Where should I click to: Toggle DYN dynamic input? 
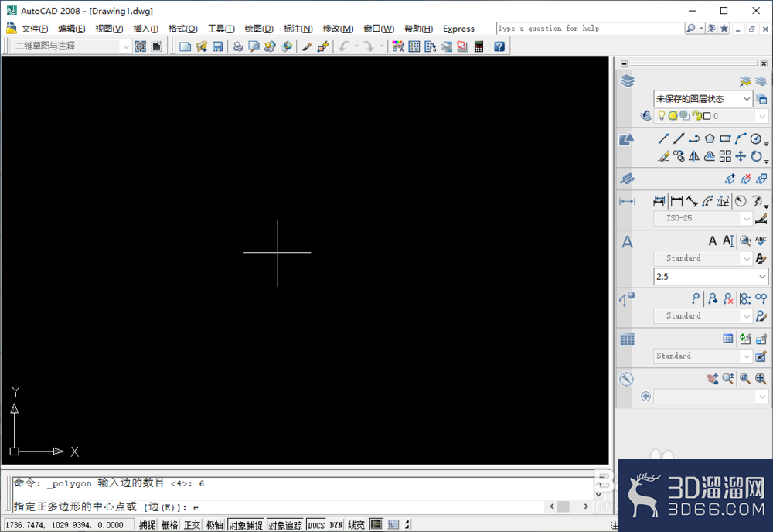pyautogui.click(x=335, y=525)
